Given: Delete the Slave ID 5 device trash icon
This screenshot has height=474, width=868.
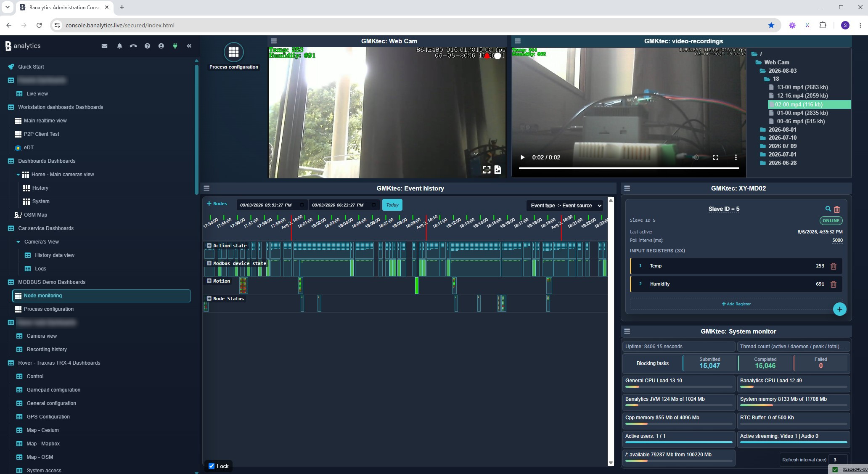Looking at the screenshot, I should 837,209.
